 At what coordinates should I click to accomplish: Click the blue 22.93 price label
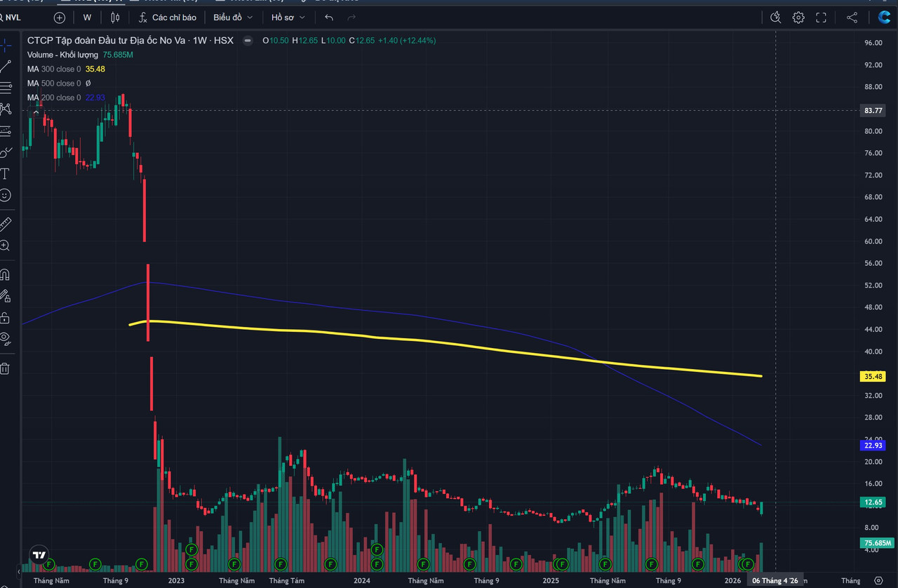coord(873,446)
